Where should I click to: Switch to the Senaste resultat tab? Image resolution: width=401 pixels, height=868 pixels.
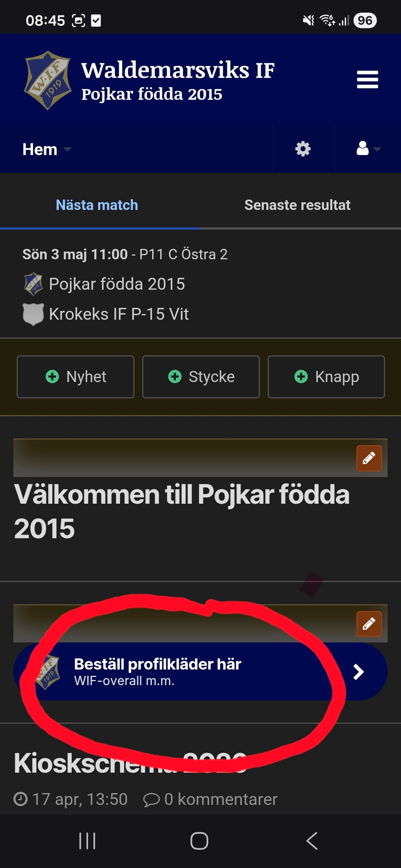tap(298, 205)
